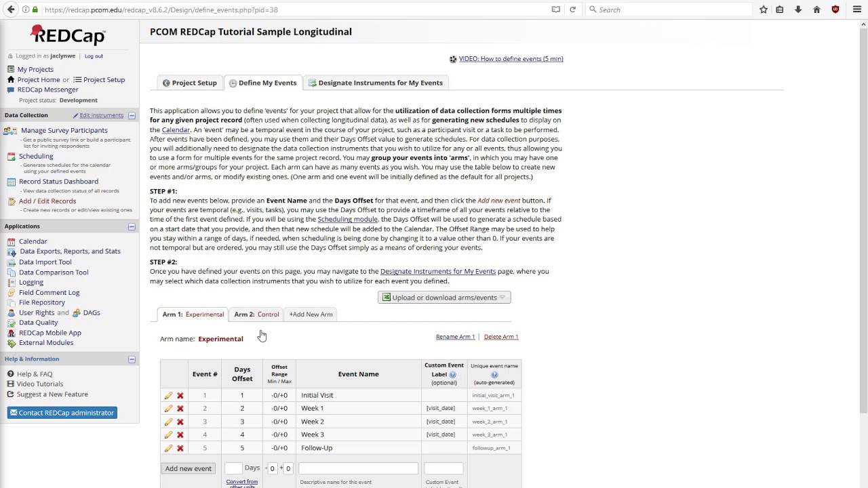
Task: Click the Record Status Dashboard icon
Action: pyautogui.click(x=11, y=182)
